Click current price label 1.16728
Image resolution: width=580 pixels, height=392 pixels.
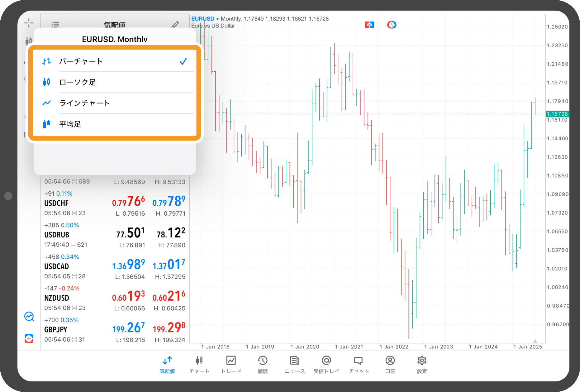[x=557, y=114]
